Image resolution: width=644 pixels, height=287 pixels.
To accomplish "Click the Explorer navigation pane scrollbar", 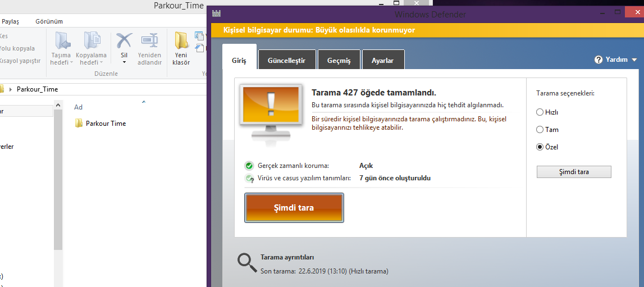I will click(x=58, y=179).
